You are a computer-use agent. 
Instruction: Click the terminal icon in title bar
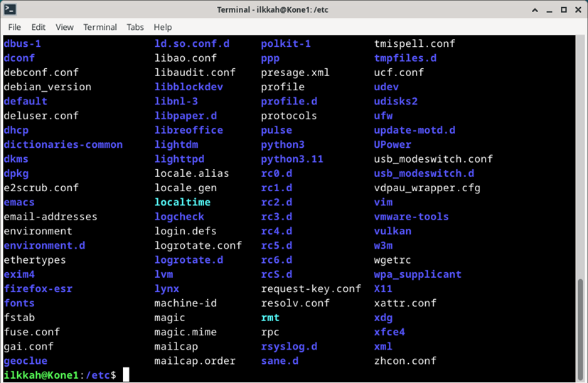[10, 9]
